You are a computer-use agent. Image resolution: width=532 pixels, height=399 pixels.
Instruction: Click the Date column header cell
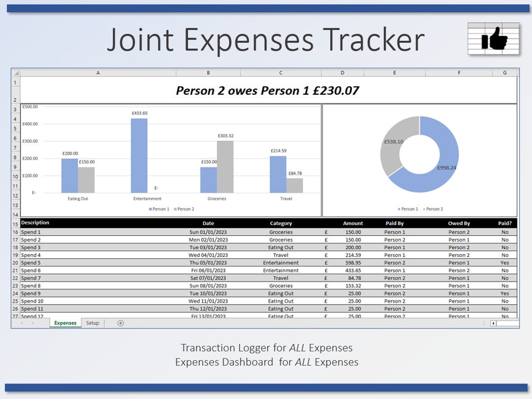click(208, 223)
